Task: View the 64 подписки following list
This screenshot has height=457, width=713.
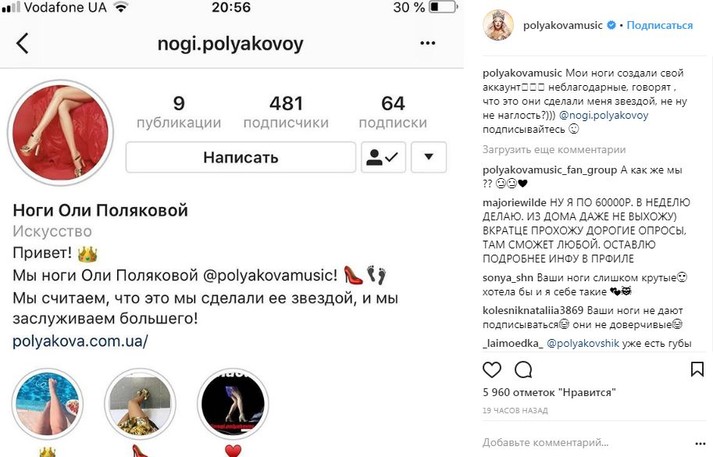Action: [393, 112]
